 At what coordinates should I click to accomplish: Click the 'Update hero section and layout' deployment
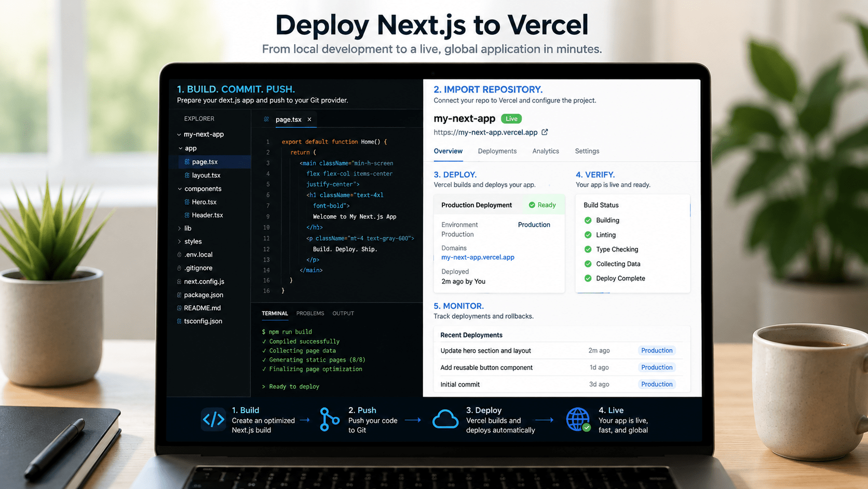click(485, 351)
